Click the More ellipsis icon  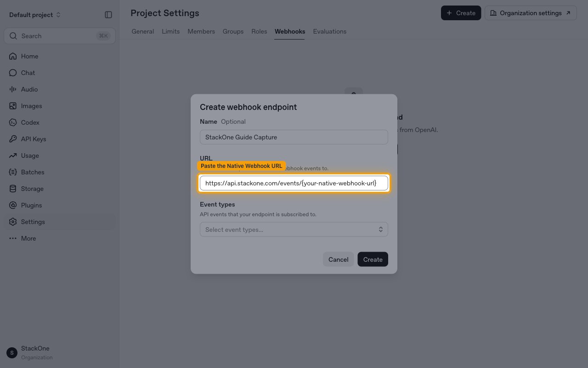pos(13,238)
